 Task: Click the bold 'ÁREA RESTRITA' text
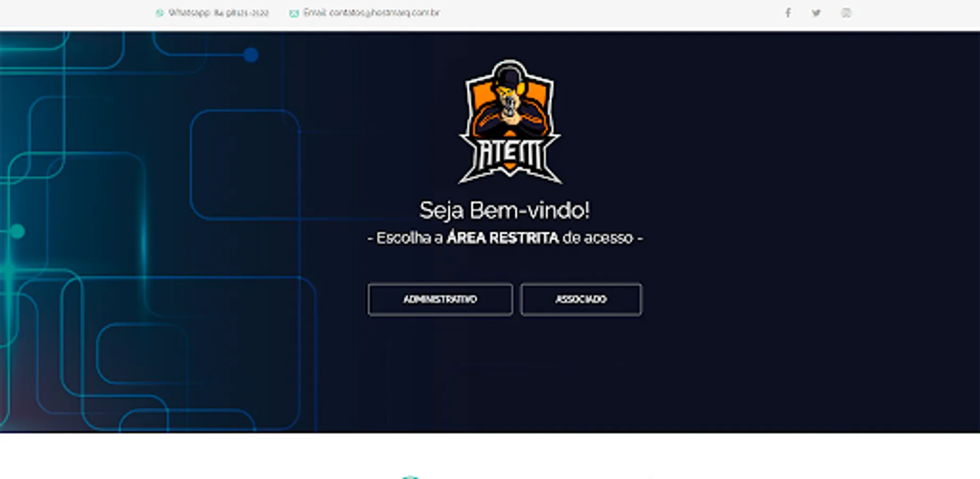point(502,237)
